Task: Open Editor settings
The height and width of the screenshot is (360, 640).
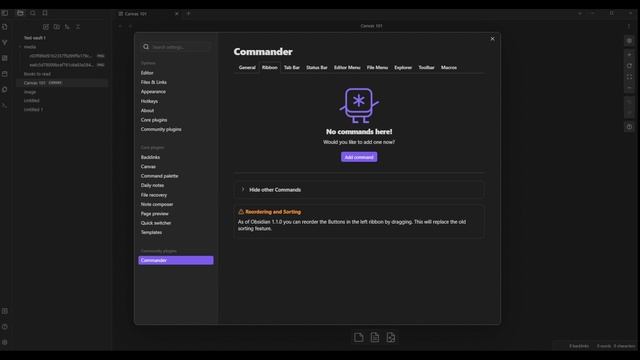Action: click(176, 73)
